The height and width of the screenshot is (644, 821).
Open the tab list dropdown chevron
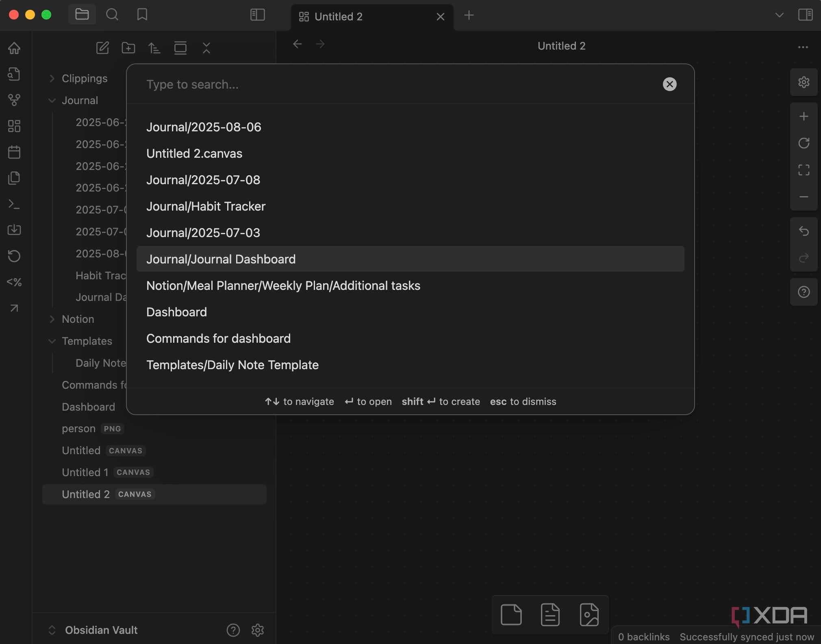coord(779,15)
